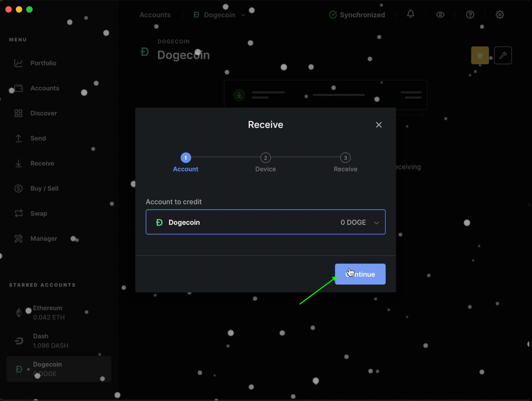Click the Dogecoin logo beside page title
The width and height of the screenshot is (532, 401).
click(145, 52)
